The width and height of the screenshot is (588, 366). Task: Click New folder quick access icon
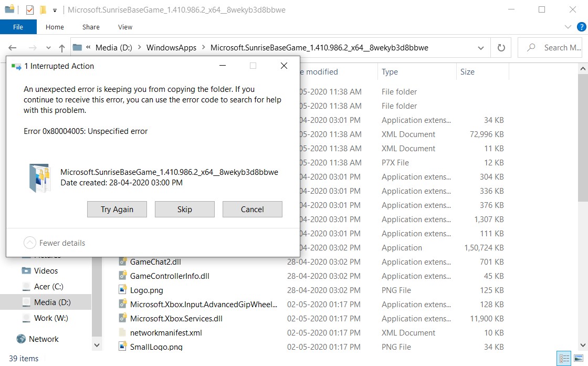click(x=43, y=10)
